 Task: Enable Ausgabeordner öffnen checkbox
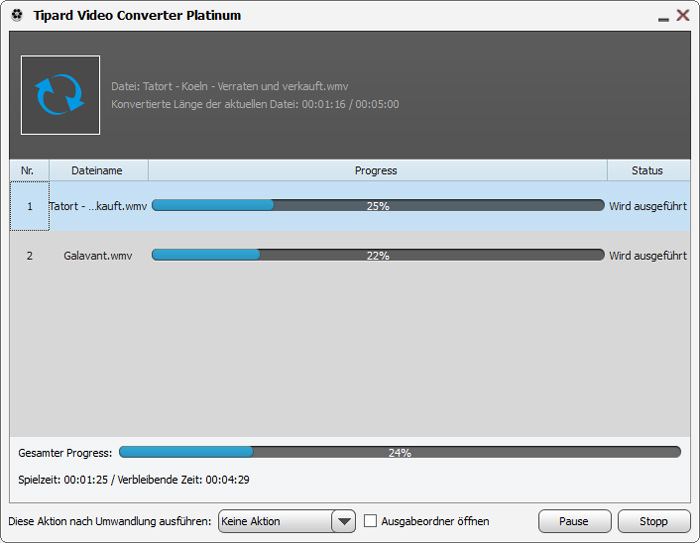coord(370,521)
